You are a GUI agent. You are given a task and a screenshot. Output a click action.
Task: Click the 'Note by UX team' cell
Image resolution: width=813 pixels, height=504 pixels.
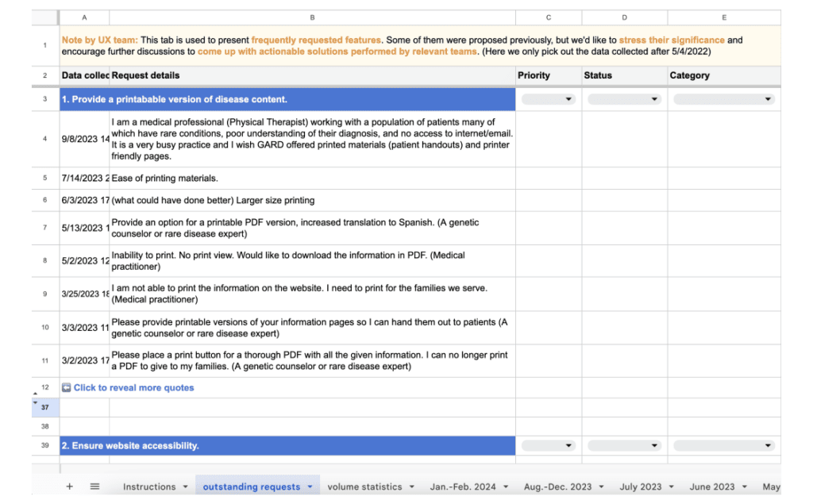[x=420, y=45]
